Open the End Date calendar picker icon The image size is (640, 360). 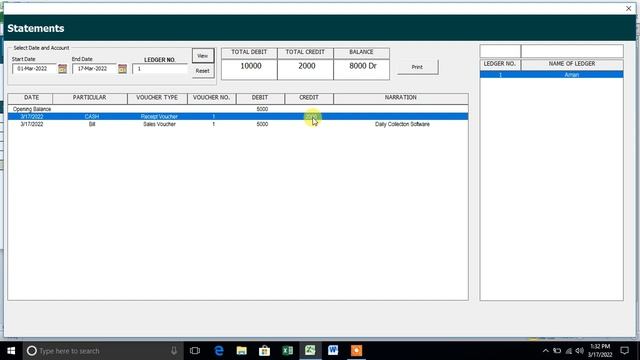(122, 69)
